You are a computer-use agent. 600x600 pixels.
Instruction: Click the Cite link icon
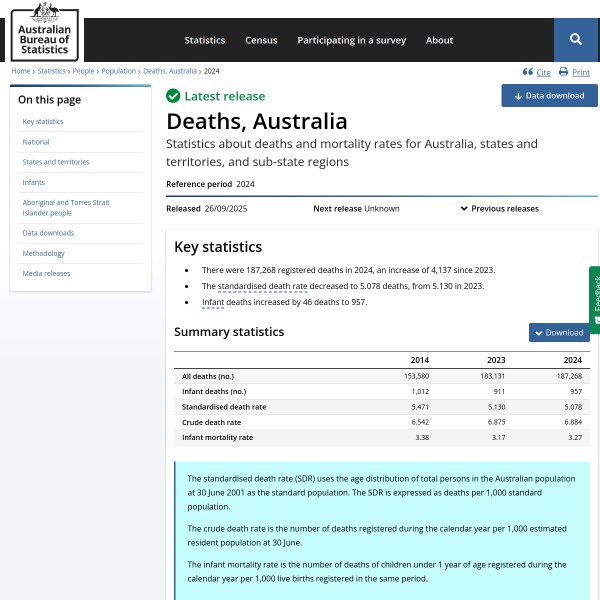(x=528, y=72)
